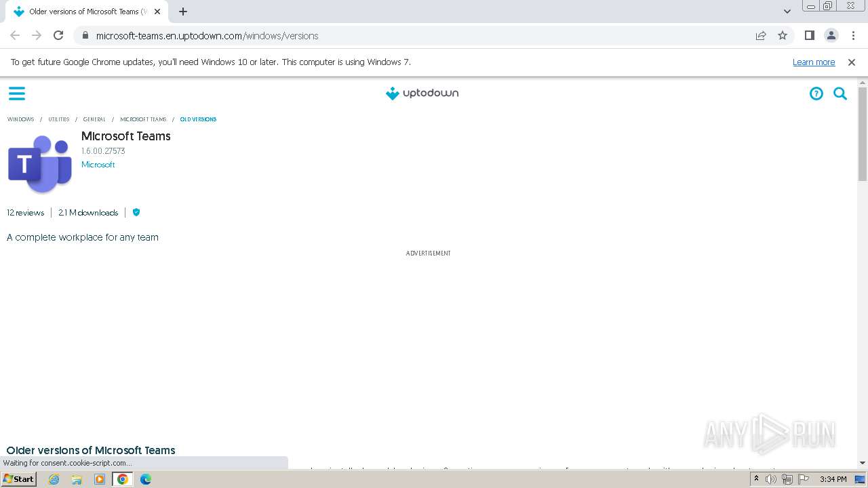Select the Older versions of Microsoft Teams tab
Image resolution: width=868 pixels, height=488 pixels.
tap(86, 12)
